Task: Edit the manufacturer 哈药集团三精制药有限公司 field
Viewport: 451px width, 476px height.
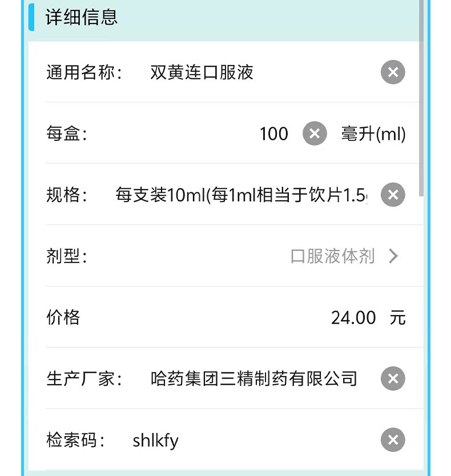Action: pos(253,378)
